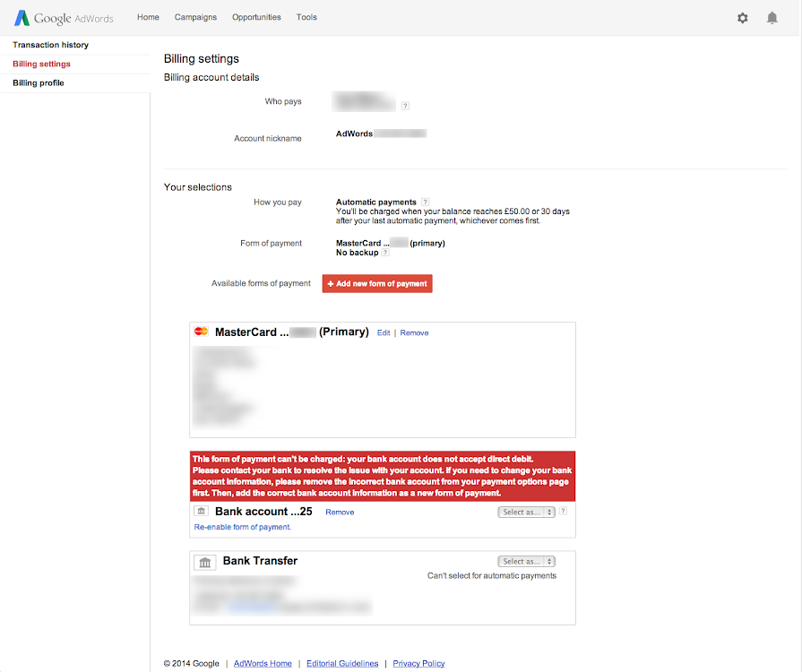The image size is (802, 672).
Task: Click the MasterCard logo icon
Action: [201, 332]
